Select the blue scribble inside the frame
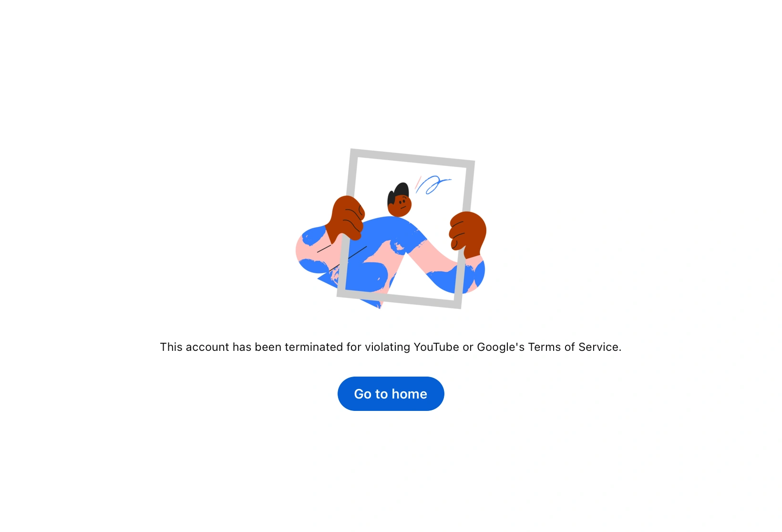Image resolution: width=782 pixels, height=532 pixels. 433,184
